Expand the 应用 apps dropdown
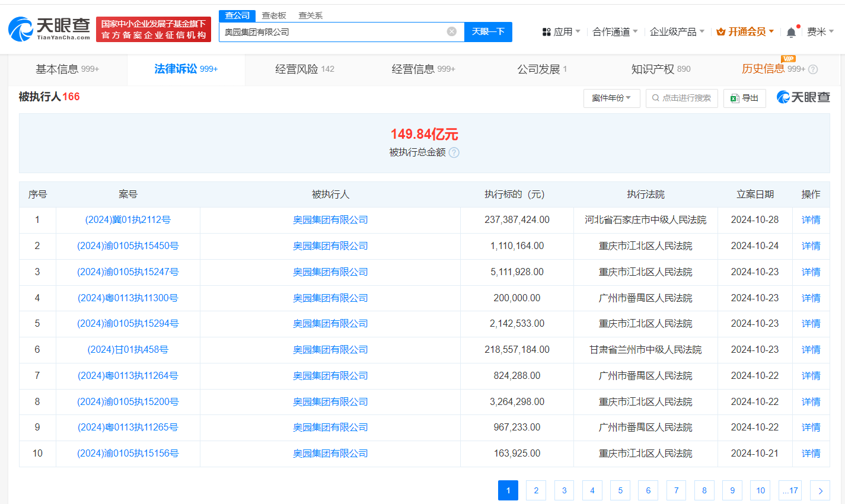Screen dimensions: 845x504 561,31
